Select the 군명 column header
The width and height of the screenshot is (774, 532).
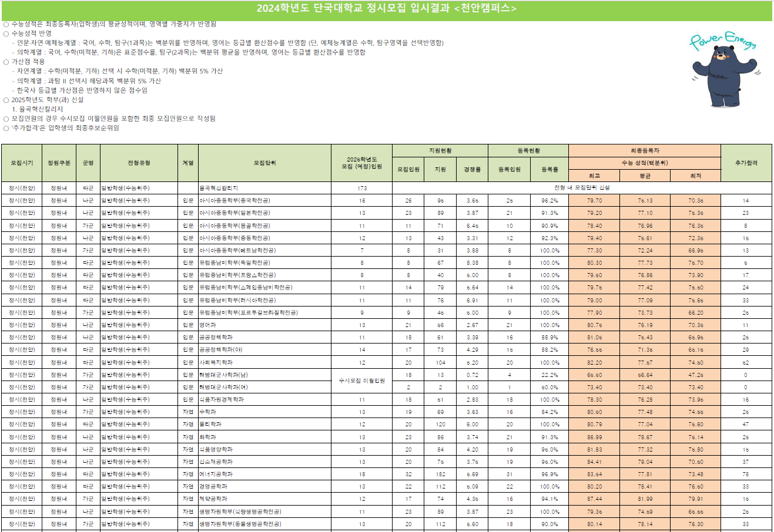[88, 163]
